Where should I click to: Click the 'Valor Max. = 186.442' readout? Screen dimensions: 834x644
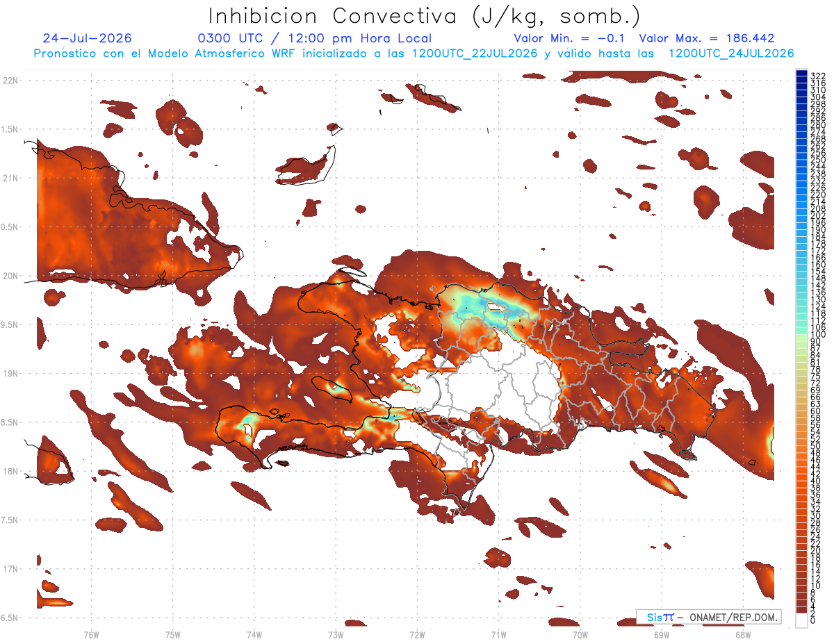click(x=707, y=38)
